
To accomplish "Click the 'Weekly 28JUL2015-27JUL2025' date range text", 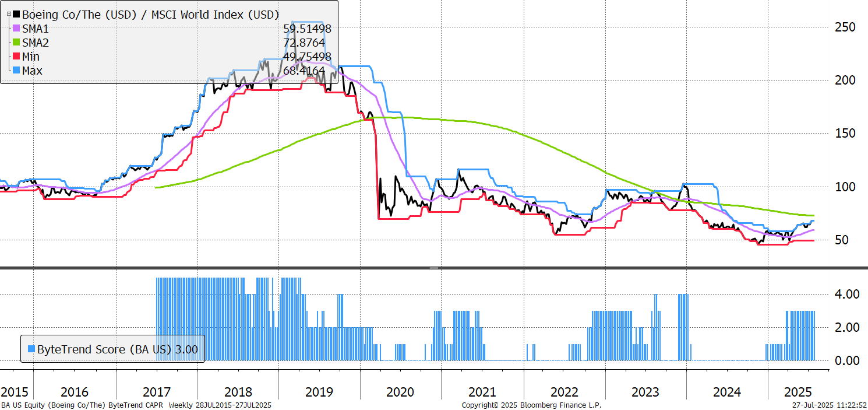I will coord(220,405).
